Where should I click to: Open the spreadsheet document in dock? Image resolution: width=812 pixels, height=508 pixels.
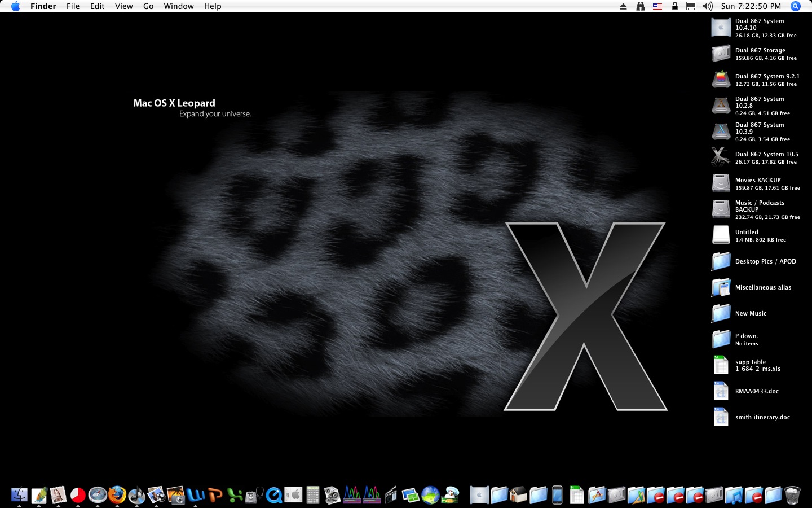[x=577, y=495]
